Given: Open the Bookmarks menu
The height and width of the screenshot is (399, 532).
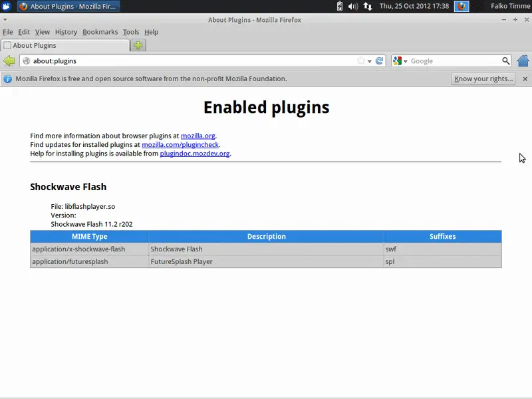Looking at the screenshot, I should click(100, 32).
